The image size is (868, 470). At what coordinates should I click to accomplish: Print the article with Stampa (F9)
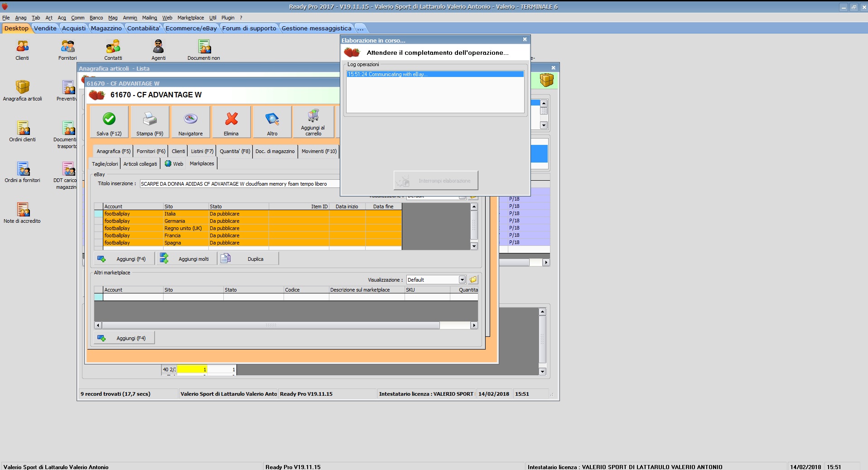coord(149,121)
